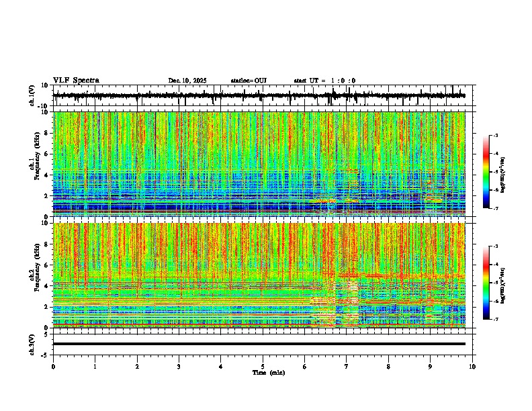Image resolution: width=532 pixels, height=411 pixels.
Task: Click the "ch.1(V)" waveform axis label
Action: pyautogui.click(x=32, y=95)
